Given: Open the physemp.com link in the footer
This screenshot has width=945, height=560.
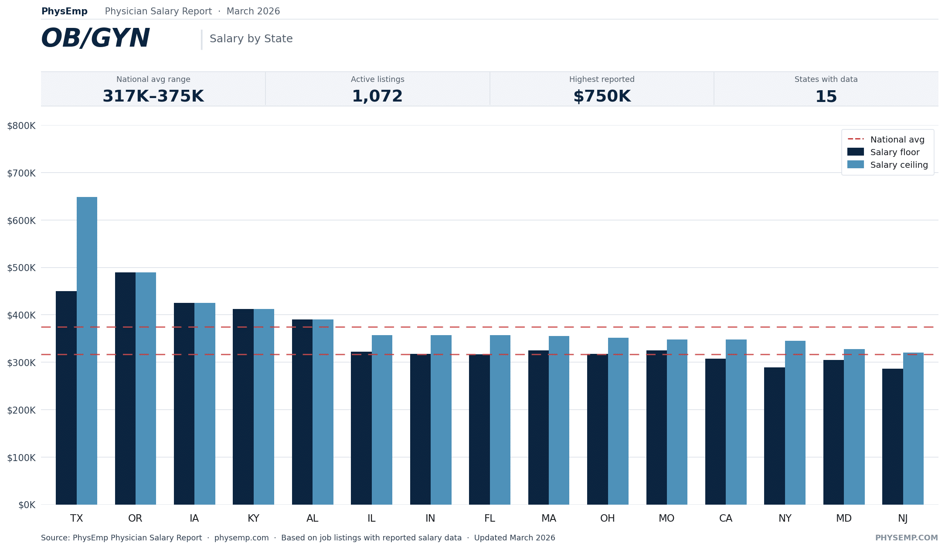Looking at the screenshot, I should pos(241,537).
